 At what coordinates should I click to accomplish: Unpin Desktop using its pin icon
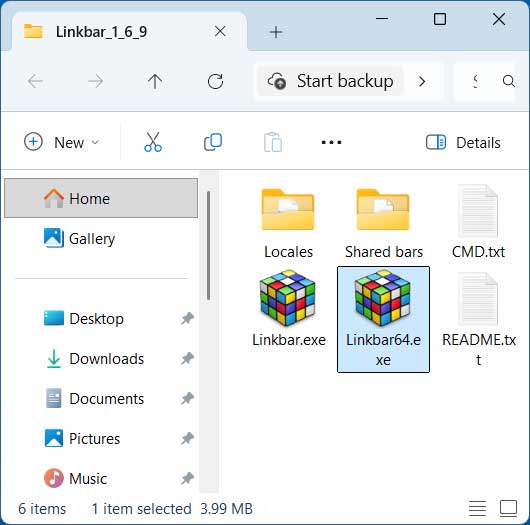tap(187, 318)
